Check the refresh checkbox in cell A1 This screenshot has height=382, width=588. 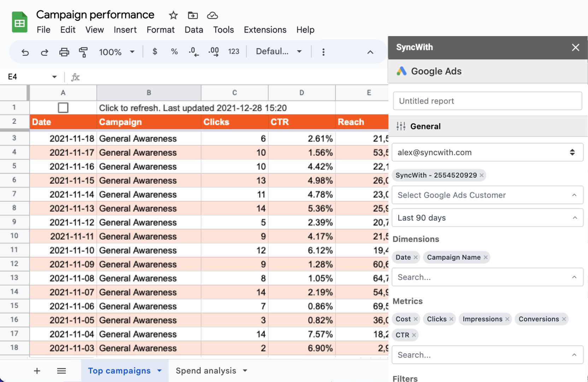(63, 108)
